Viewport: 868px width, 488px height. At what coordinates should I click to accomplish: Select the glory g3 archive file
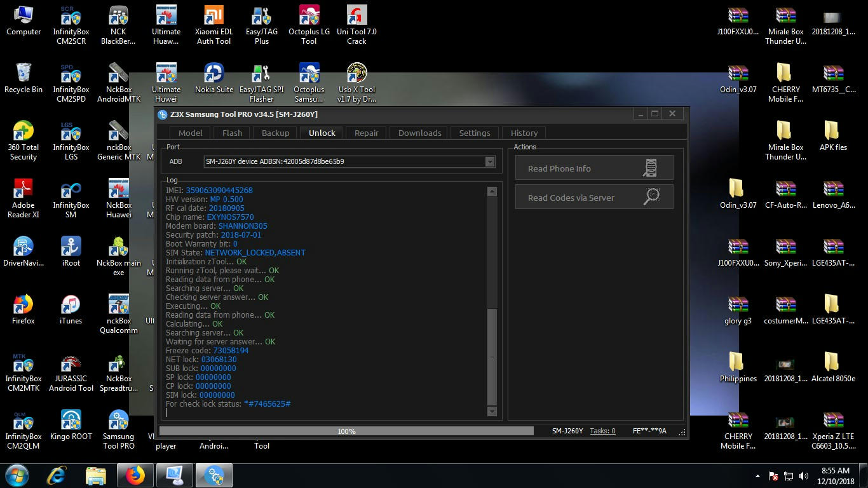(738, 310)
